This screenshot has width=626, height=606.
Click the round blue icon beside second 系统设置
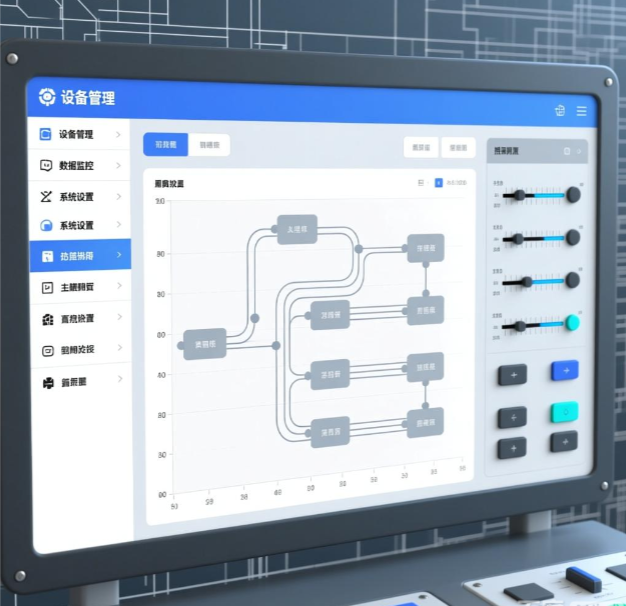pos(46,225)
